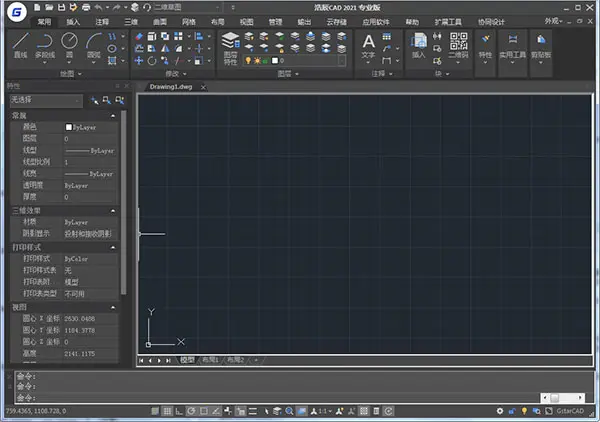
Task: Click the Array tool (four squares icon)
Action: pos(178,36)
